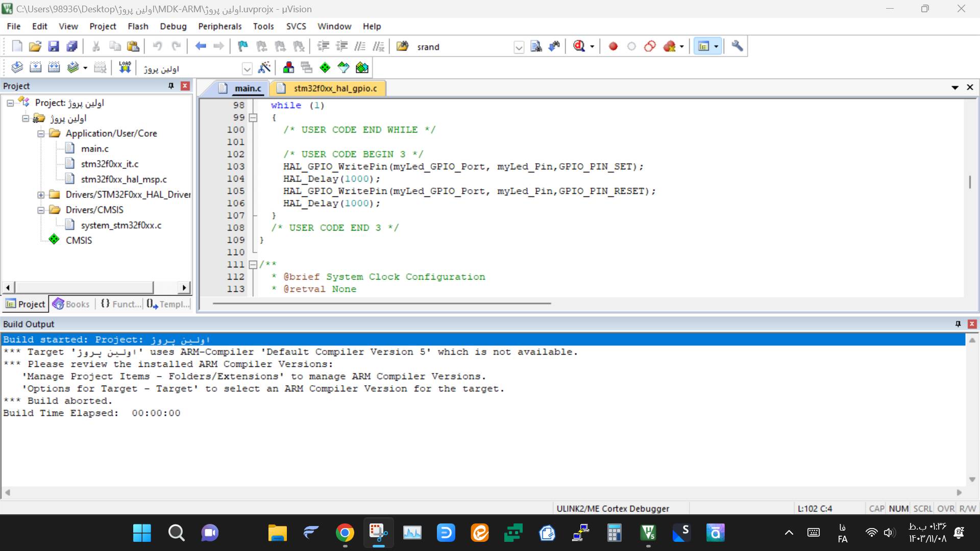Collapse the while loop block at line 99
The height and width of the screenshot is (551, 980).
[253, 118]
